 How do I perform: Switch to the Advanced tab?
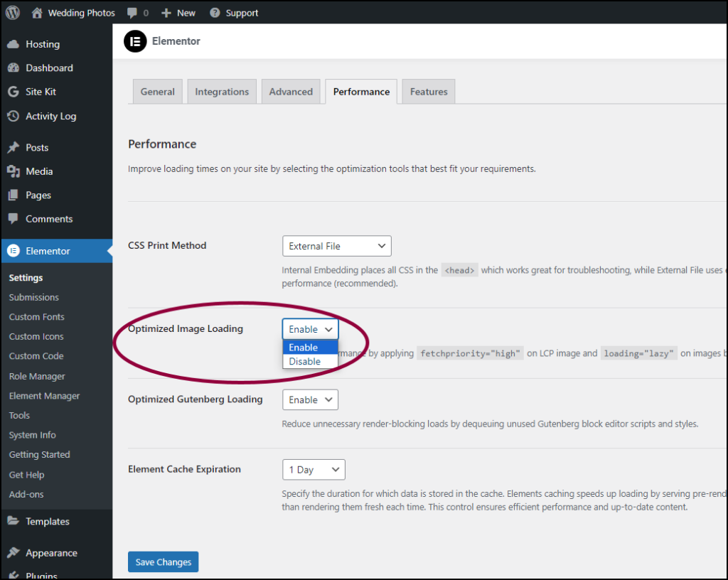click(x=291, y=92)
